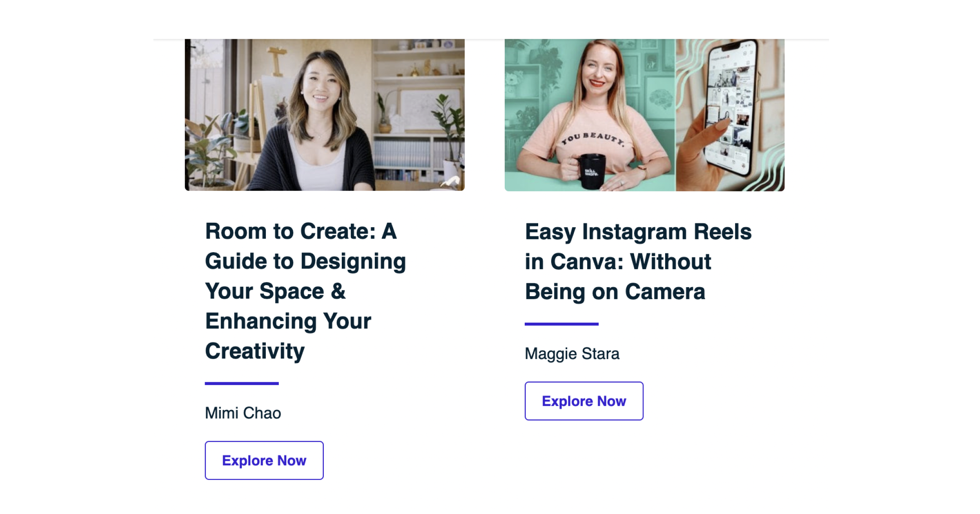Image resolution: width=980 pixels, height=514 pixels.
Task: Click the 'Guide to Designing' title line
Action: click(305, 261)
